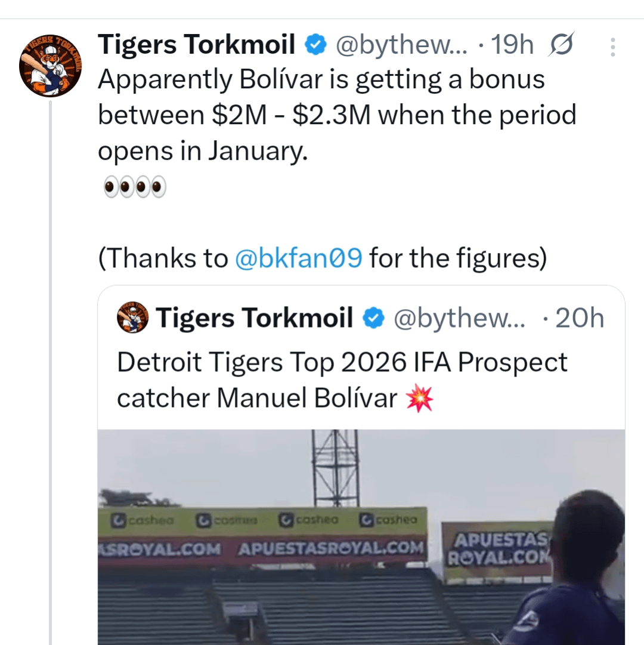
Task: Click the verified badge in quoted tweet
Action: pos(373,319)
